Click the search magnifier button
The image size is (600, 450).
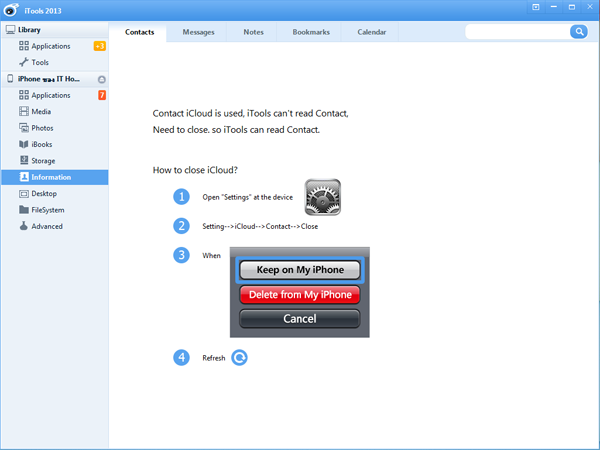pyautogui.click(x=578, y=32)
